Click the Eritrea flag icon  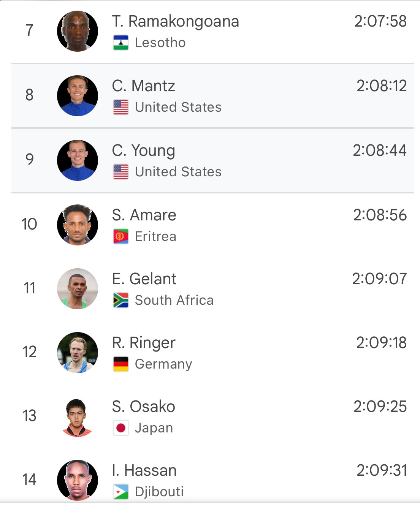pos(121,236)
